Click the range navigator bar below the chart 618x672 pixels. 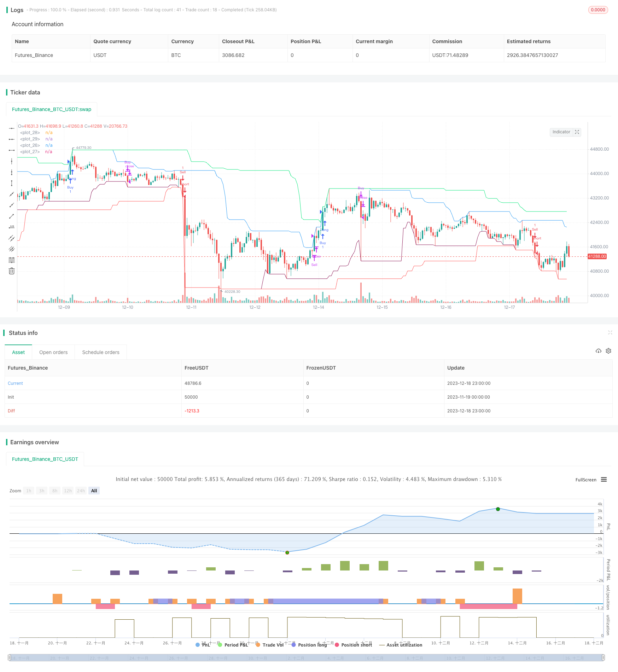306,657
